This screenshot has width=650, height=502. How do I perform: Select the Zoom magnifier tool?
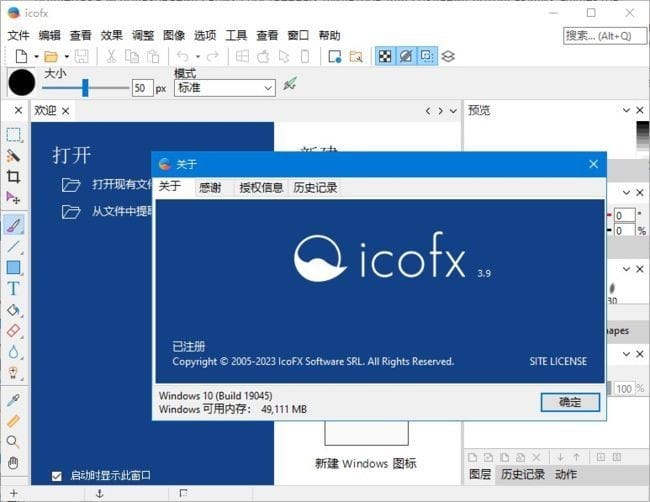tap(13, 442)
